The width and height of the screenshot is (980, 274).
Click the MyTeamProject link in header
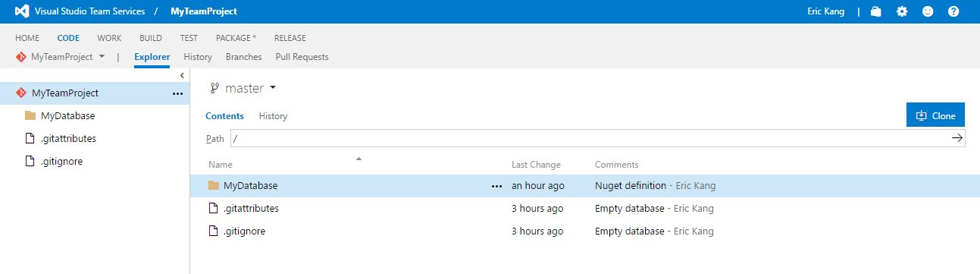tap(204, 11)
